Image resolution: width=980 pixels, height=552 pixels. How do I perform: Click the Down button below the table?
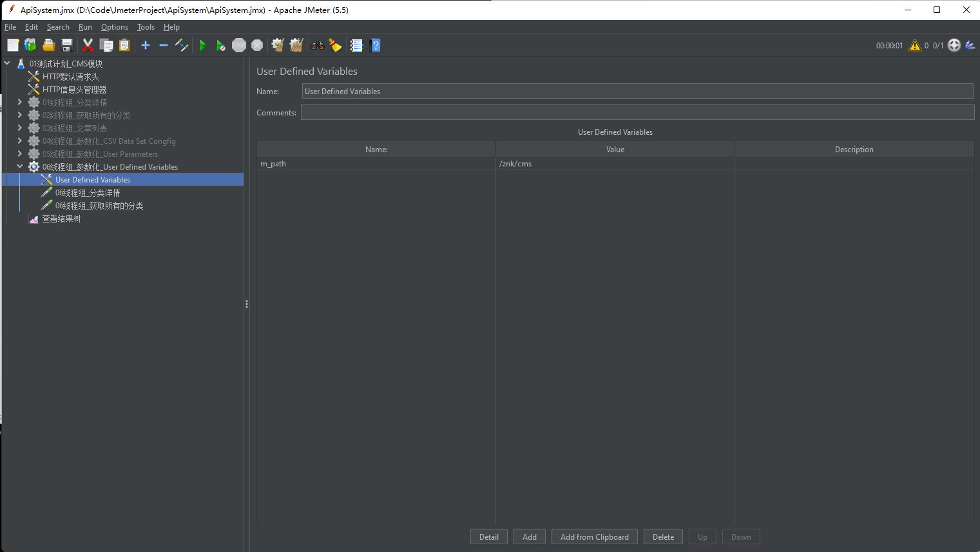tap(741, 537)
